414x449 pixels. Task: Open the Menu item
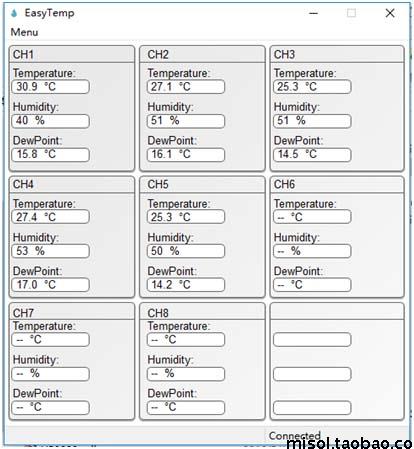click(x=24, y=32)
